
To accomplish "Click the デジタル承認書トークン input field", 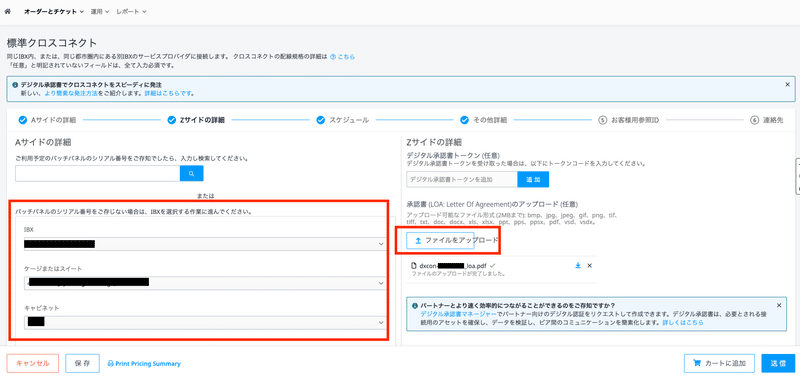I will pos(462,179).
